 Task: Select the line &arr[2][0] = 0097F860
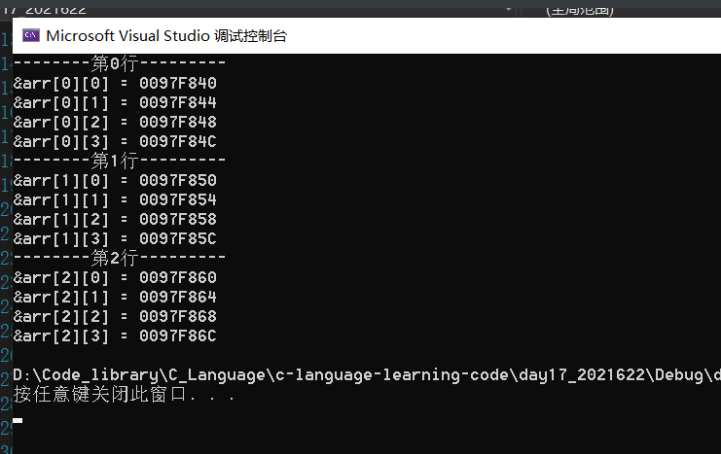(115, 277)
